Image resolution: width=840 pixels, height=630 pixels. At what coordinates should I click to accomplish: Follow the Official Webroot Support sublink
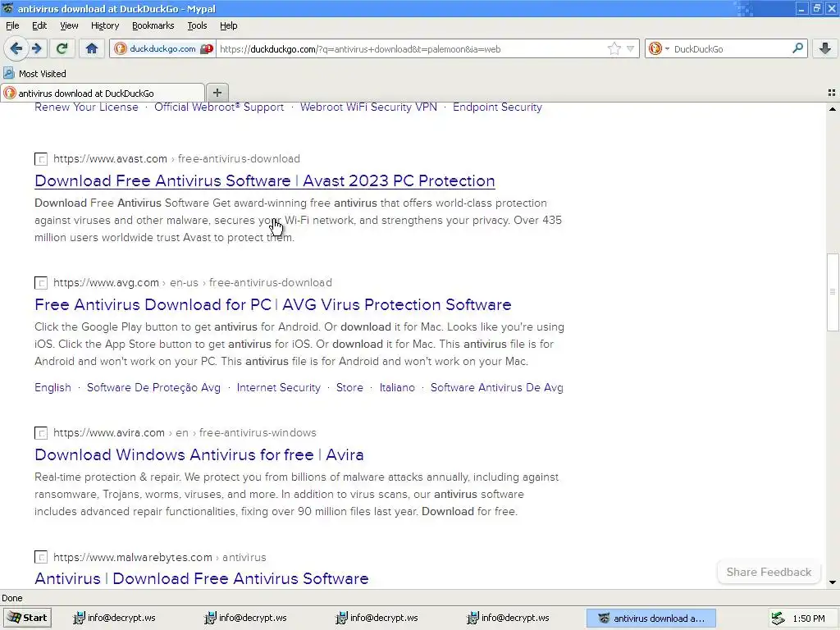[x=219, y=107]
